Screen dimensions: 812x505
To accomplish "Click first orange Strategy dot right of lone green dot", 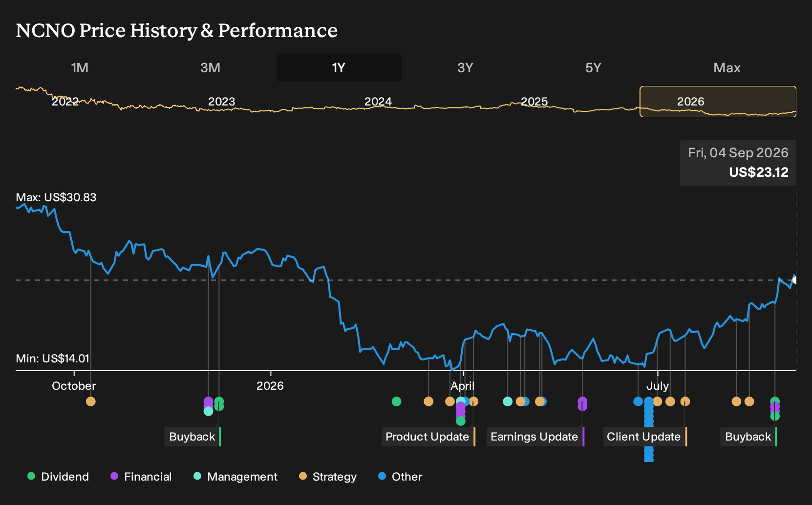I will coord(428,401).
